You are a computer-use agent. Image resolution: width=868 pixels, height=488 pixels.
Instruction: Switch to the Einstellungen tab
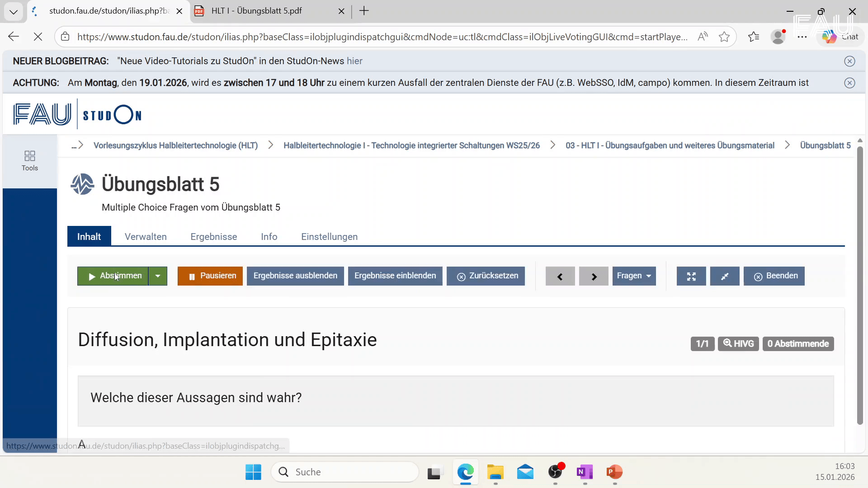tap(329, 236)
